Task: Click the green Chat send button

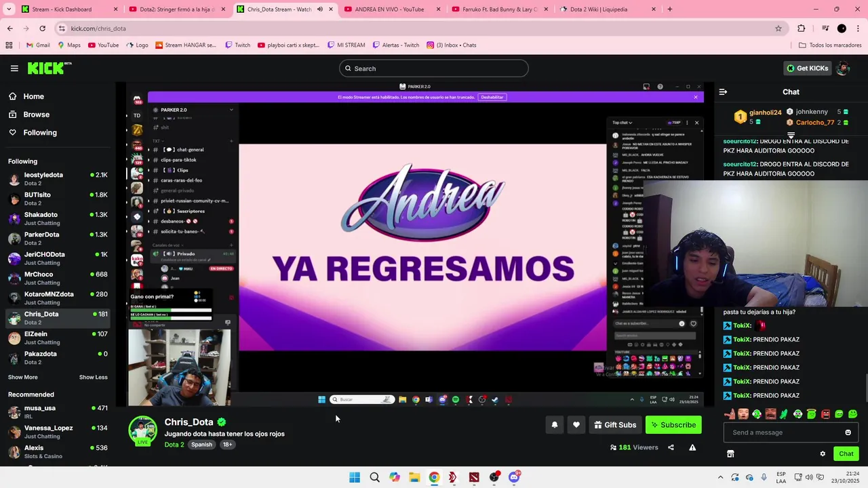Action: coord(846,454)
